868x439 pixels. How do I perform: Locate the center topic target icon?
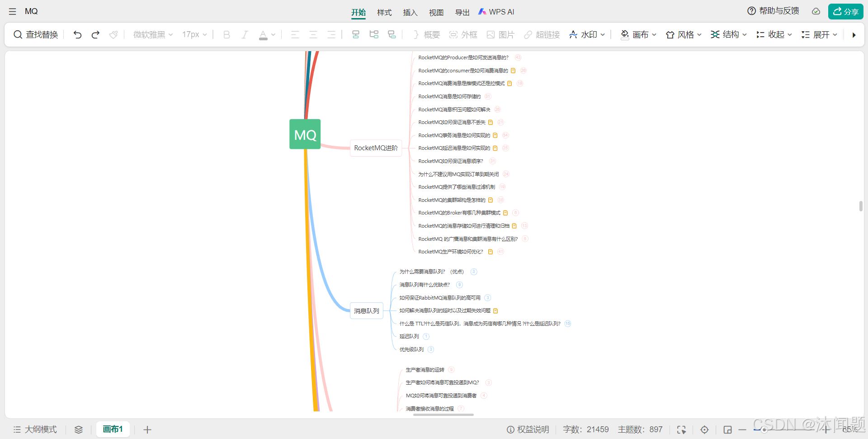[x=704, y=429]
